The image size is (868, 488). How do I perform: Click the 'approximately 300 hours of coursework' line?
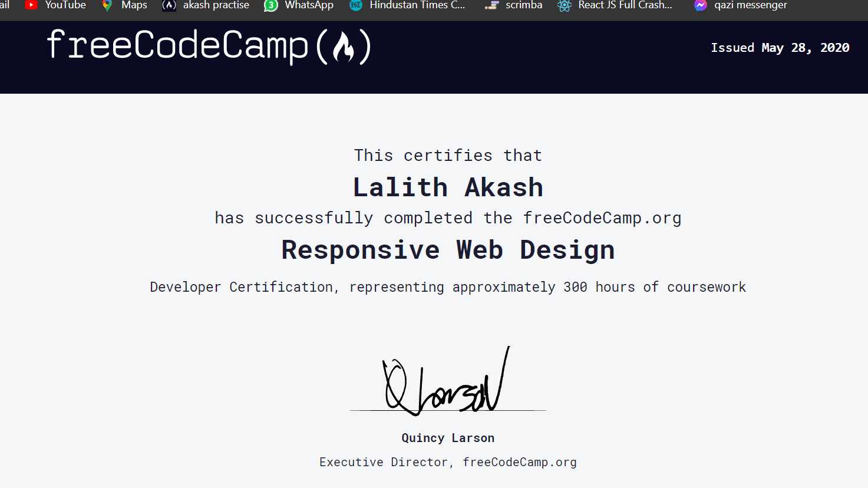(448, 287)
